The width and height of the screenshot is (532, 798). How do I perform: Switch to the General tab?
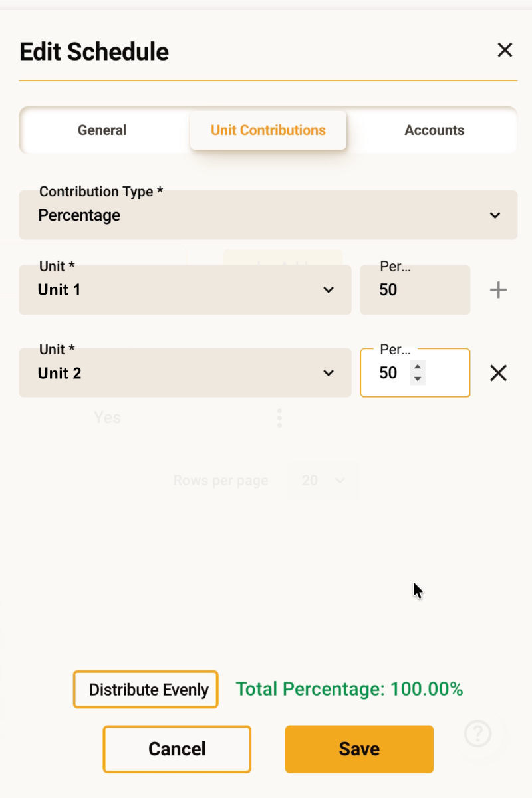pos(102,130)
